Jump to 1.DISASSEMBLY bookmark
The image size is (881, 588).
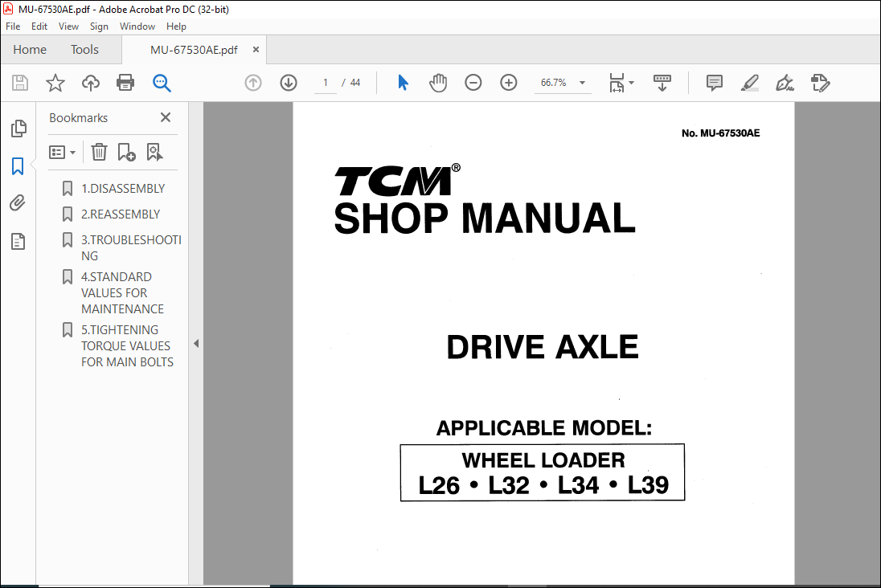[x=122, y=189]
